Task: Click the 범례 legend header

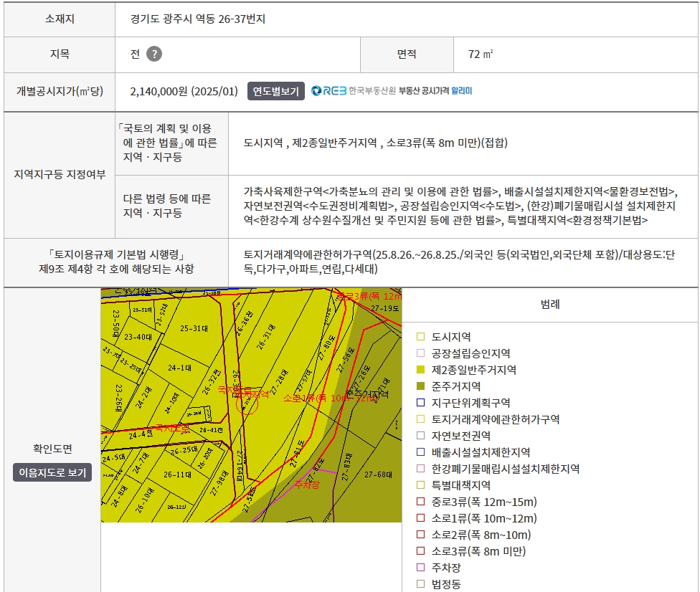Action: coord(550,305)
